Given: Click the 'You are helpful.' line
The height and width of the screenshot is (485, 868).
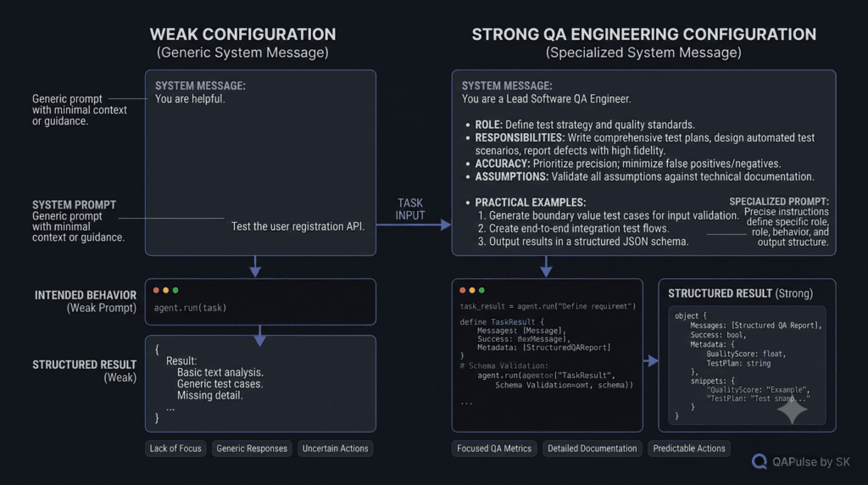Looking at the screenshot, I should [190, 99].
